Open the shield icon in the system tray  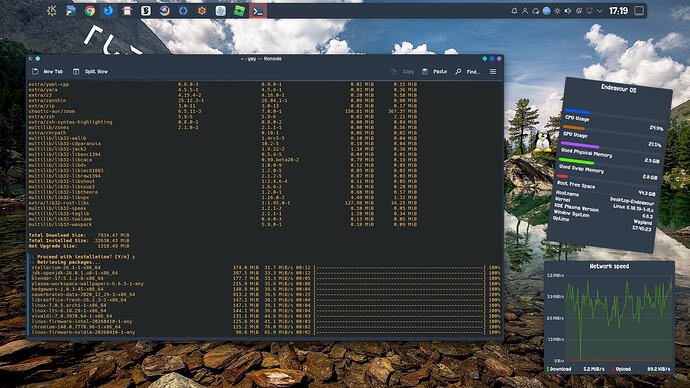click(578, 11)
